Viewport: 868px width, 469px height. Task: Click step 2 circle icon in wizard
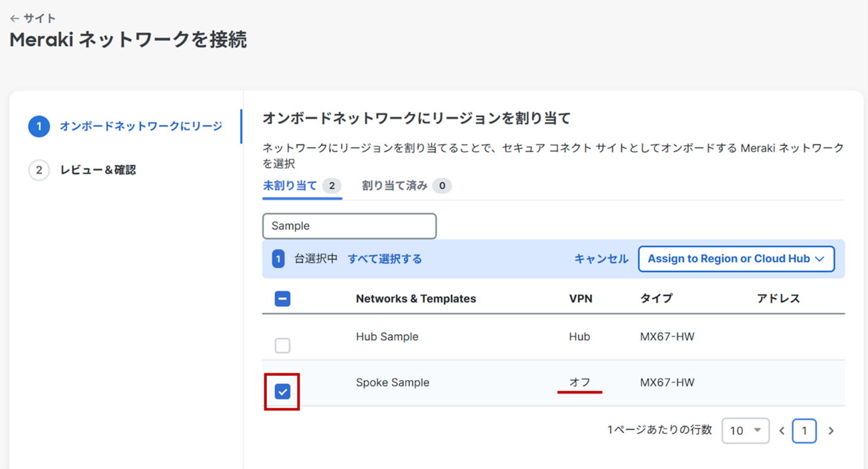tap(39, 170)
